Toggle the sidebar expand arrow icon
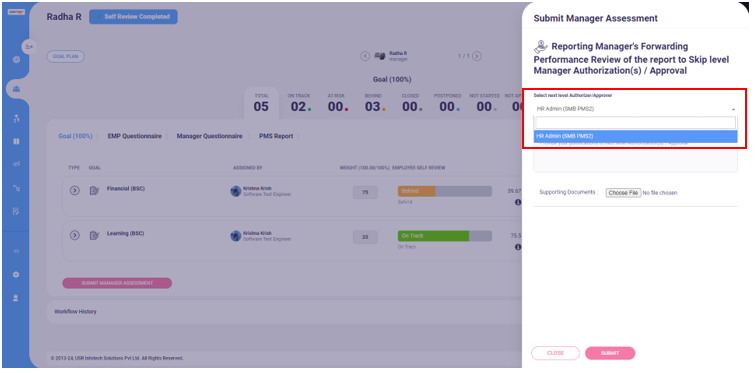Screen dimensions: 755x373 pos(30,46)
